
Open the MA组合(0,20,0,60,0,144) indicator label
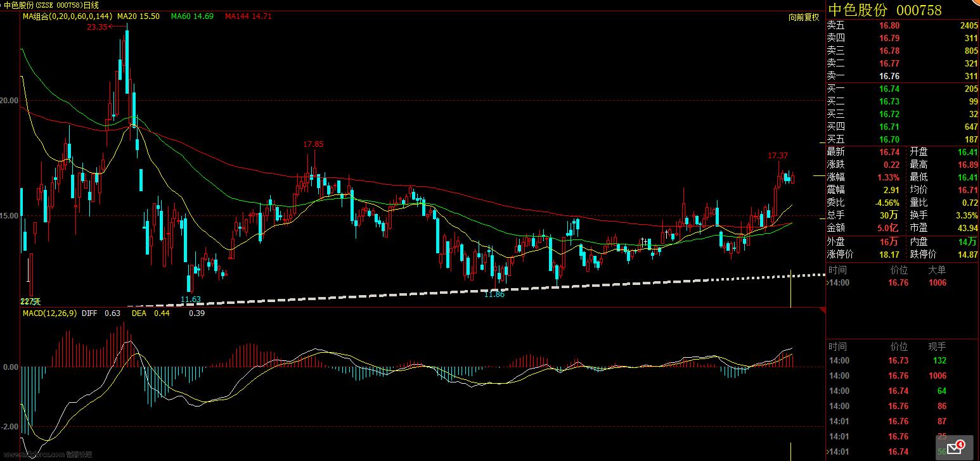(68, 16)
